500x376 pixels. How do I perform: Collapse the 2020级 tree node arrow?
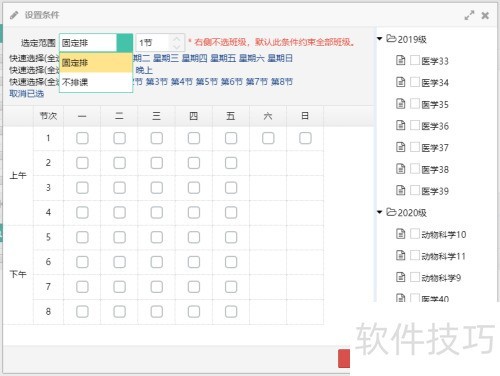click(x=379, y=212)
